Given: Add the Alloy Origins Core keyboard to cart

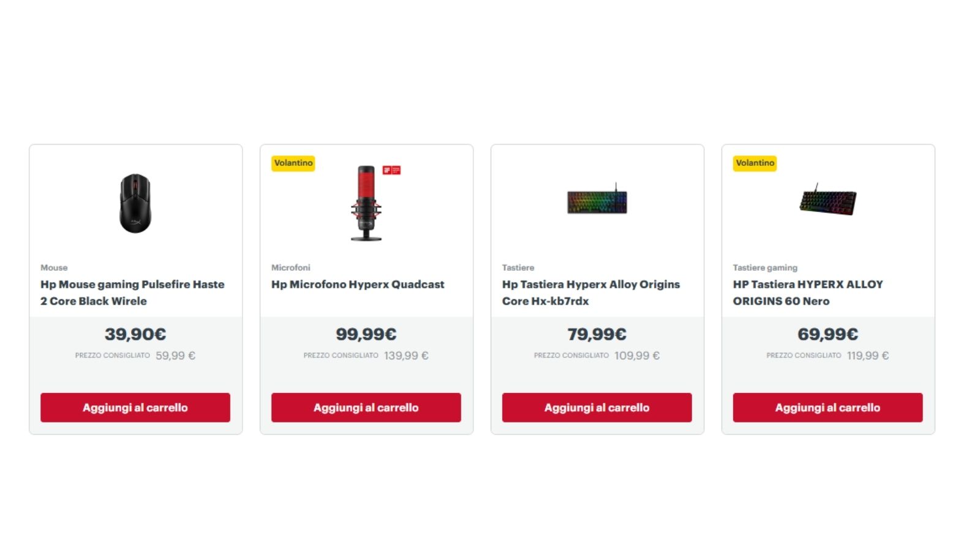Looking at the screenshot, I should pyautogui.click(x=597, y=408).
